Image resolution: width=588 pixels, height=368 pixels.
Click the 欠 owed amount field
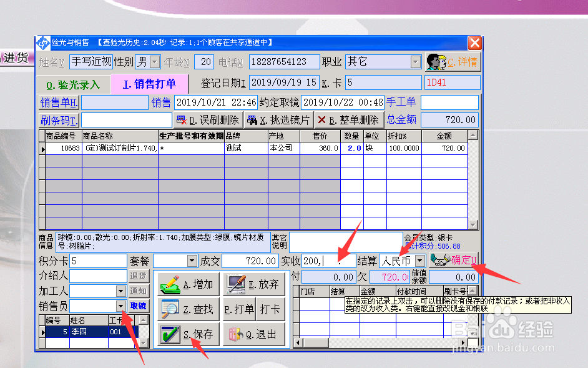pyautogui.click(x=390, y=277)
